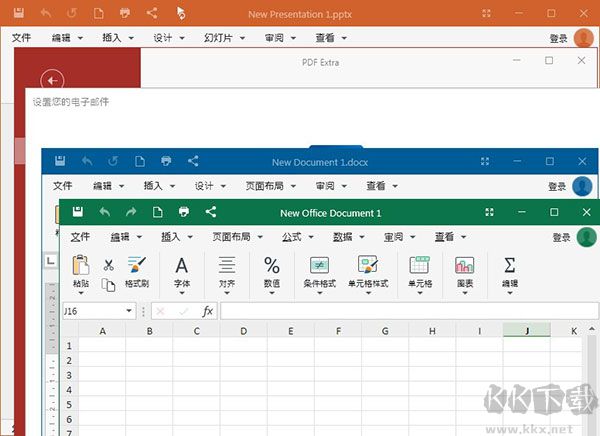Click the scroll up arrow beside column K
The image size is (600, 436).
click(592, 329)
